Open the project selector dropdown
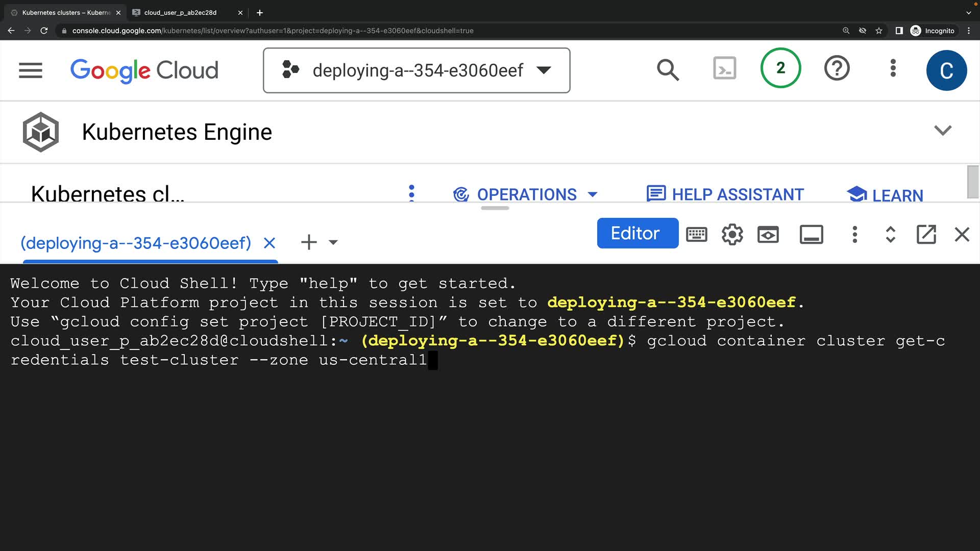The width and height of the screenshot is (980, 551). 416,70
